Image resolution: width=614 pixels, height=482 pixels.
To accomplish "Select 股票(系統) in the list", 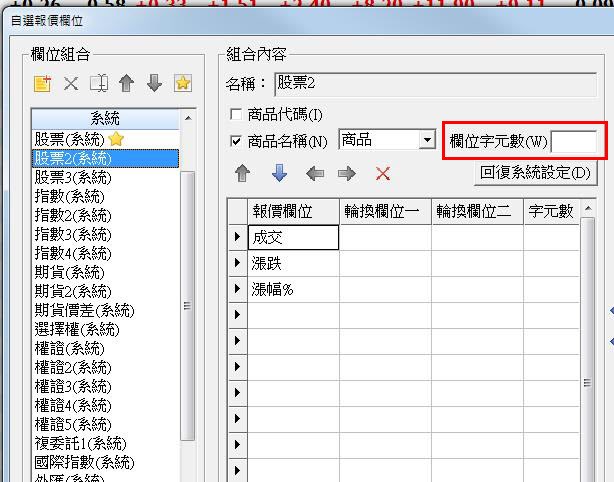I will pyautogui.click(x=105, y=139).
